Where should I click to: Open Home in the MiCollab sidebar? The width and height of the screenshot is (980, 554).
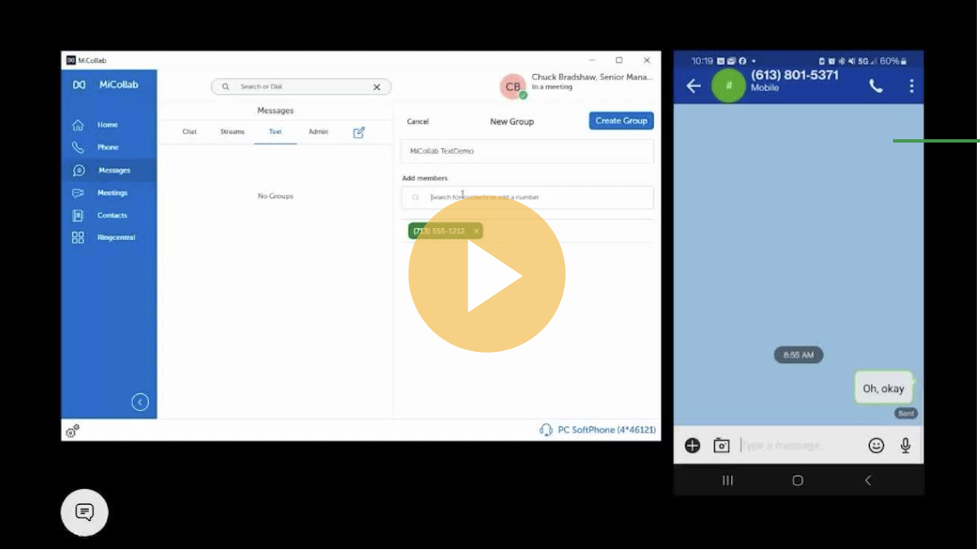107,125
